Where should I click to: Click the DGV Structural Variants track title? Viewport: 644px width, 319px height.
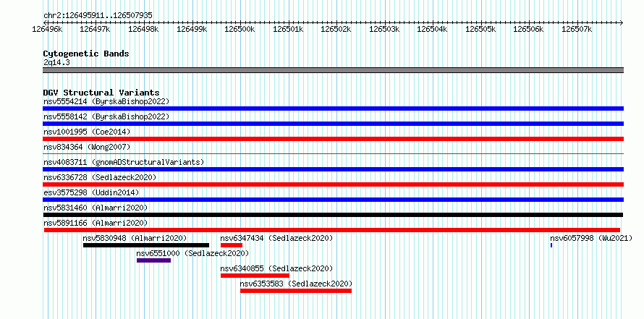coord(101,93)
